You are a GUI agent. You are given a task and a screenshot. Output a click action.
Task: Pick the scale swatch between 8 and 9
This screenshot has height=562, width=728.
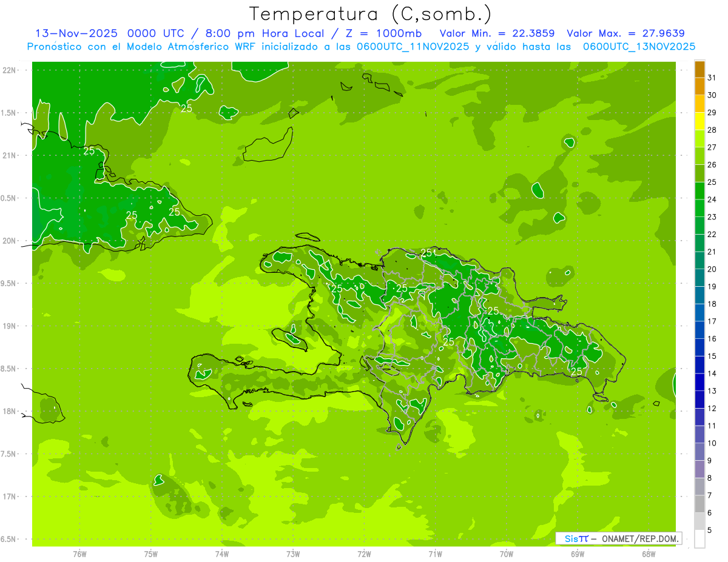click(699, 469)
